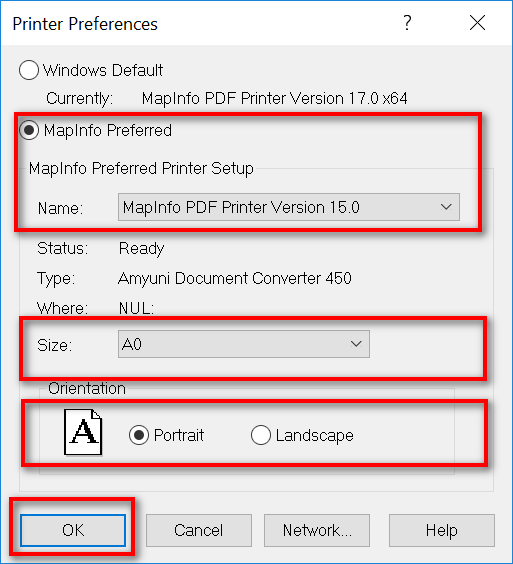The image size is (513, 564).
Task: Select the Windows Default radio button
Action: tap(29, 70)
